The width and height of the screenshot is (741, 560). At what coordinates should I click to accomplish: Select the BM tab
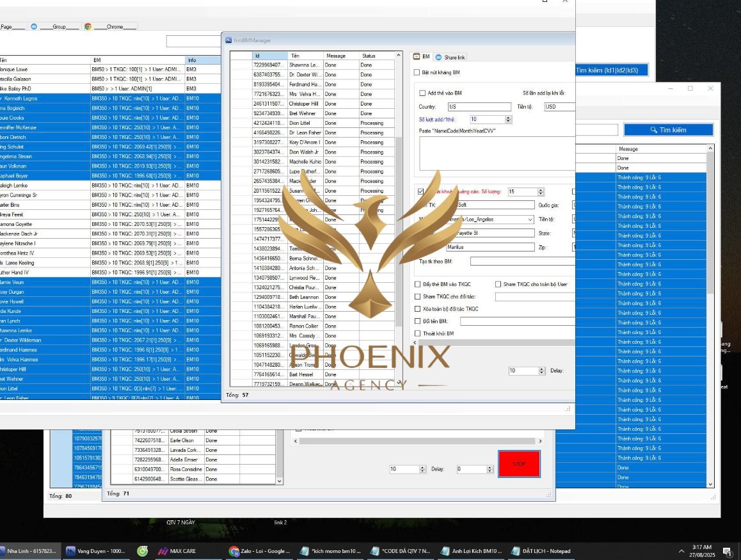[422, 57]
